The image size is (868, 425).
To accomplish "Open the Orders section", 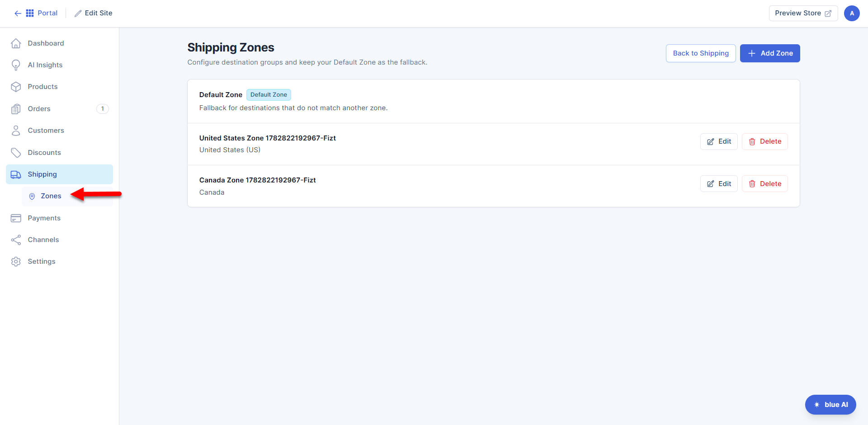I will [59, 109].
